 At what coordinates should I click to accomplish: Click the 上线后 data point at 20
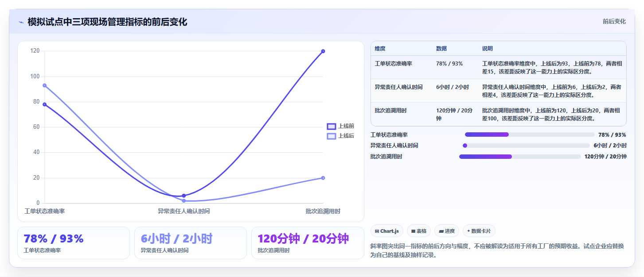coord(323,178)
